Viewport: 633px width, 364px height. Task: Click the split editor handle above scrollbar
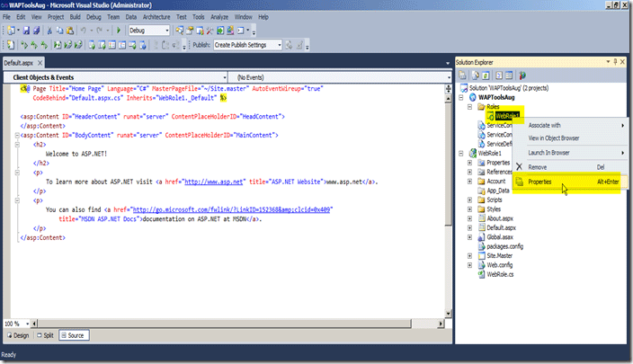coord(448,89)
